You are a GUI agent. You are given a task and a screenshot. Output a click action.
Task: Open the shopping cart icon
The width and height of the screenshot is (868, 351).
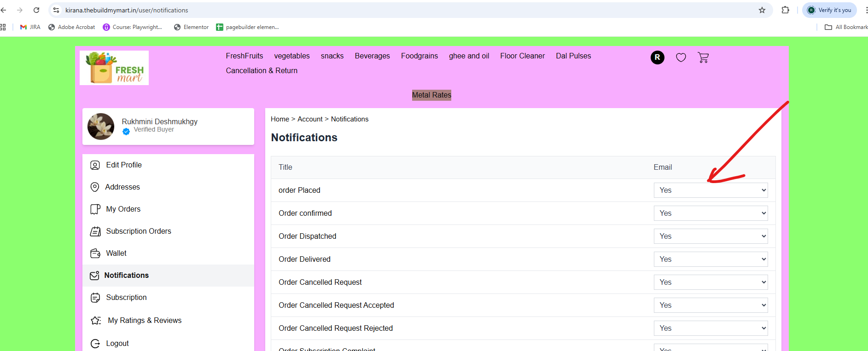(703, 58)
